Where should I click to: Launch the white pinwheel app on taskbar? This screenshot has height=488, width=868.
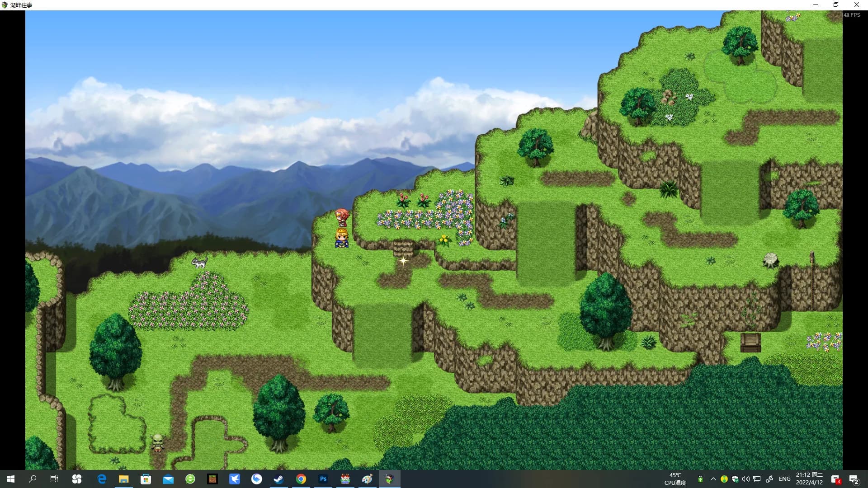[77, 479]
